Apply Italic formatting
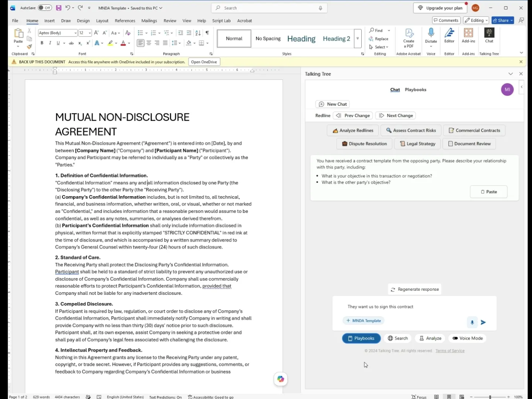This screenshot has width=532, height=399. point(50,43)
